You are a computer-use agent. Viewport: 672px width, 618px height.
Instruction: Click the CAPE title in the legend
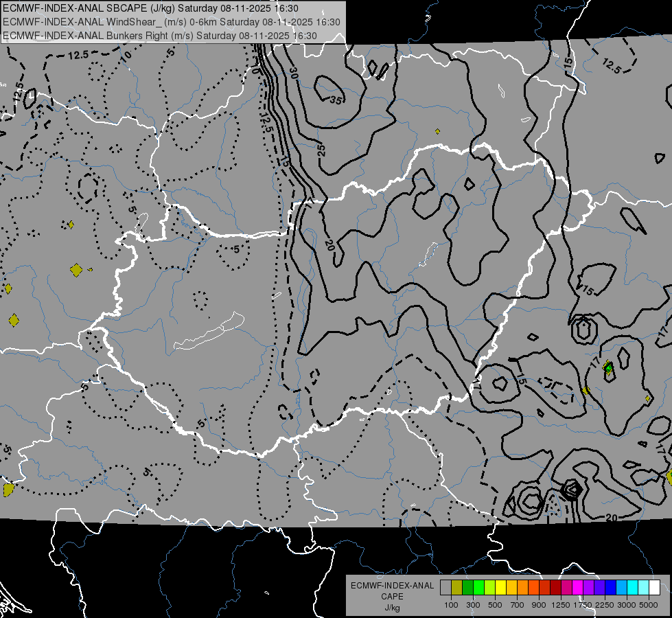coord(392,597)
